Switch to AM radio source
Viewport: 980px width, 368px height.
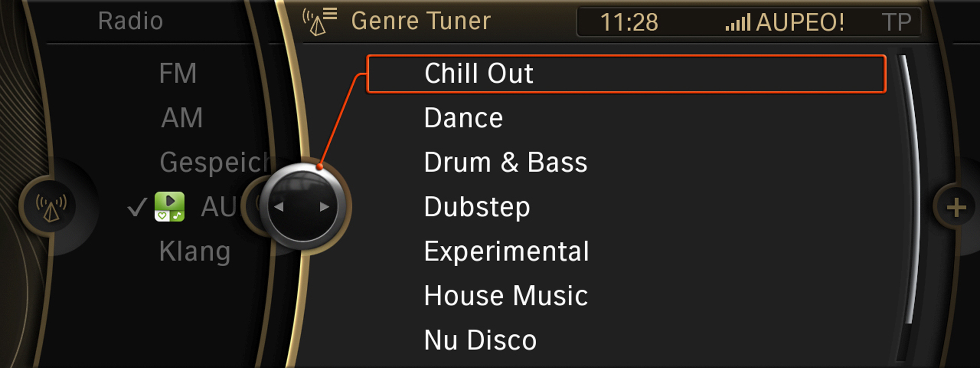coord(182,118)
